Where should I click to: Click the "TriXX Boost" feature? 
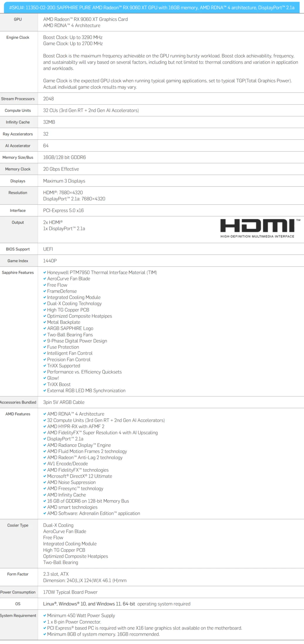(x=59, y=384)
